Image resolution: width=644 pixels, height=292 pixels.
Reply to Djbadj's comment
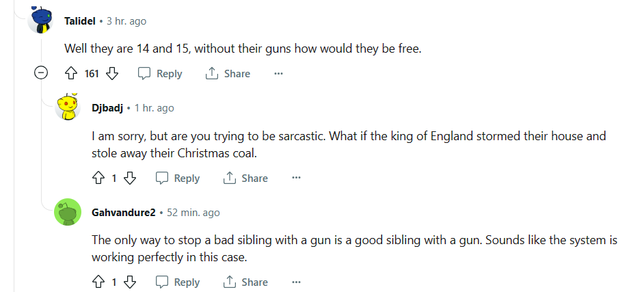178,178
